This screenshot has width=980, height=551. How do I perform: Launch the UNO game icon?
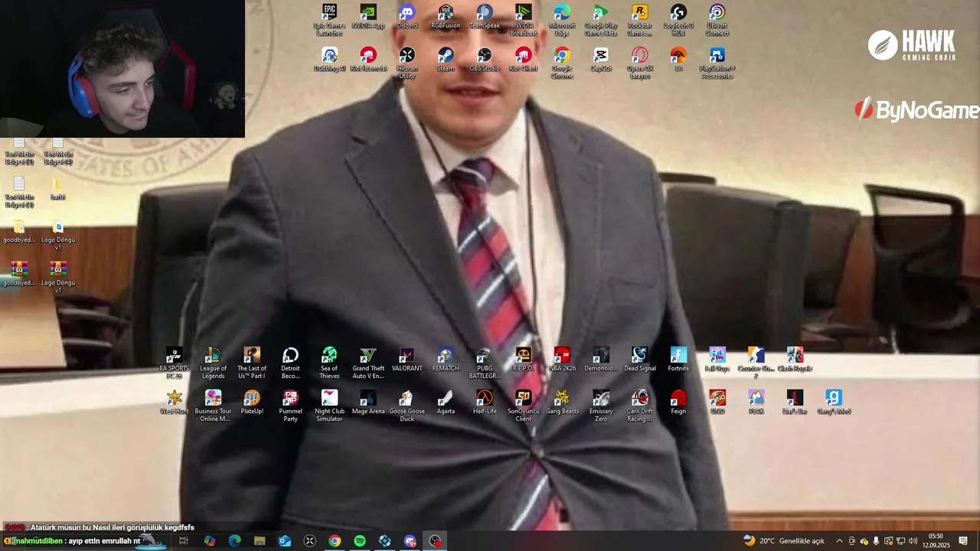717,403
